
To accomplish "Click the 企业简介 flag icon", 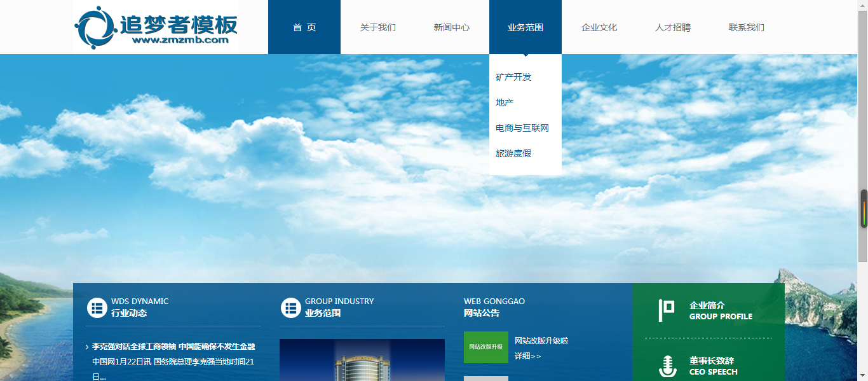I will [x=667, y=310].
